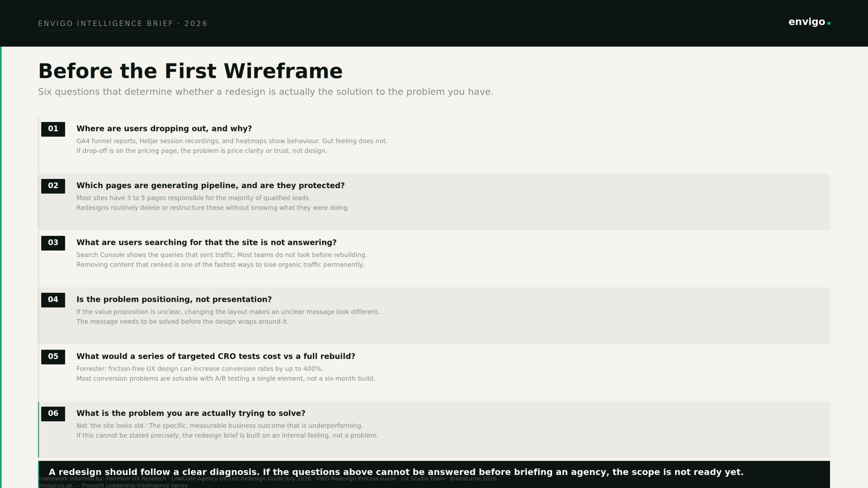This screenshot has width=868, height=488.
Task: Click line Redesigns routinely delete or restructure these
Action: (x=213, y=208)
